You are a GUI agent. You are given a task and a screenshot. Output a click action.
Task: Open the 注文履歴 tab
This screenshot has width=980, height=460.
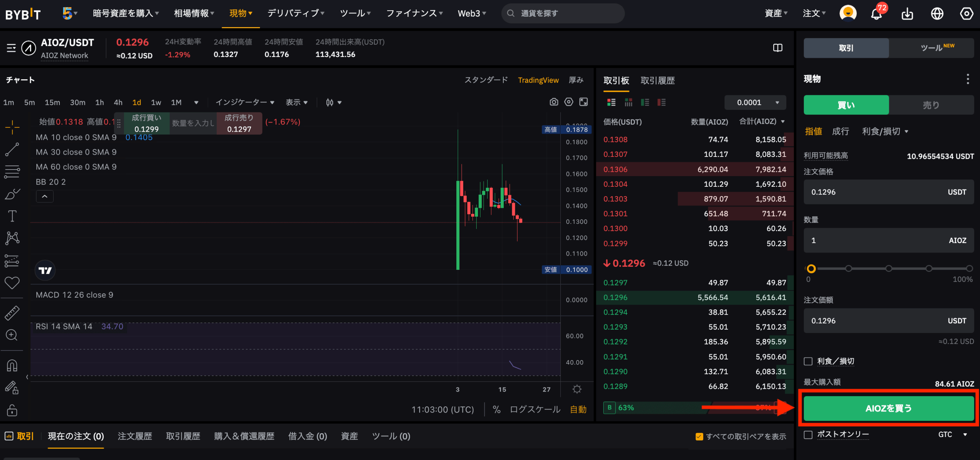(135, 436)
